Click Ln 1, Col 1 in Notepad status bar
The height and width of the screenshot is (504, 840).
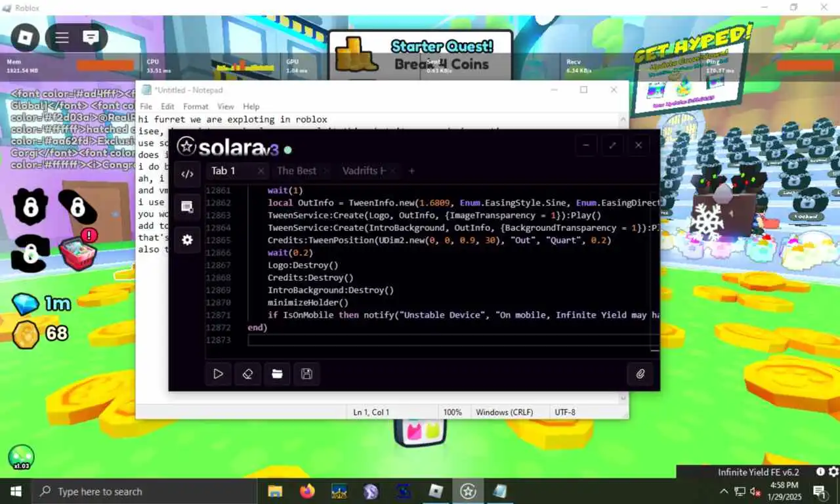[x=371, y=412]
